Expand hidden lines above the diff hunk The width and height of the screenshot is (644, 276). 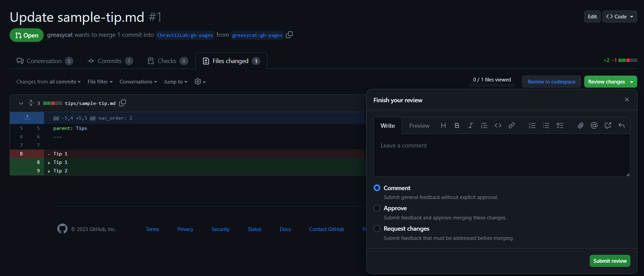coord(27,118)
